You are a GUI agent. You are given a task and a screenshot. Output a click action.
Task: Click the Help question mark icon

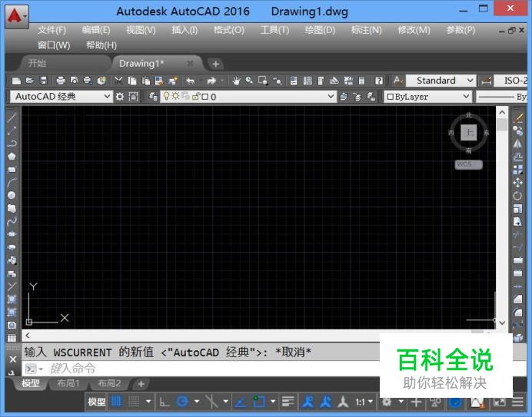click(378, 81)
